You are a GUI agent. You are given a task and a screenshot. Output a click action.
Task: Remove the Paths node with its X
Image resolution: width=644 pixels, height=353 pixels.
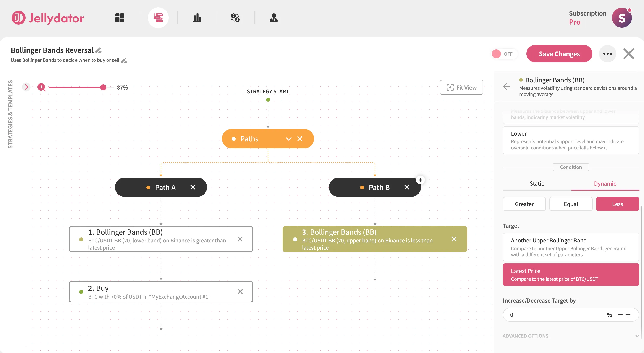(300, 139)
